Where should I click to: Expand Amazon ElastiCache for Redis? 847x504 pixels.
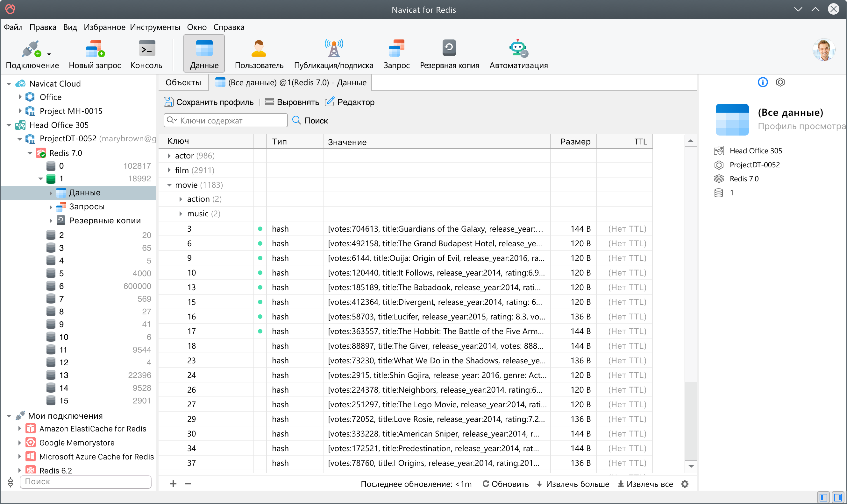point(19,429)
